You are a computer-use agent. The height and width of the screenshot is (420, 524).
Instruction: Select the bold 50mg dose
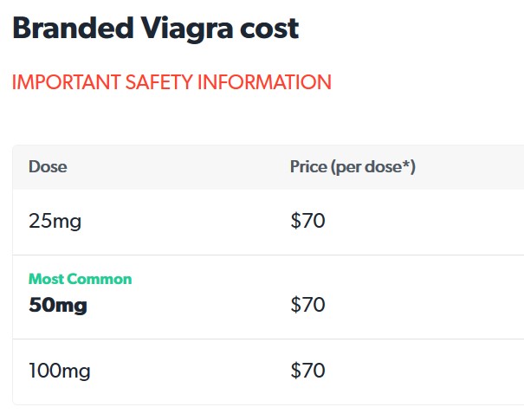[58, 305]
